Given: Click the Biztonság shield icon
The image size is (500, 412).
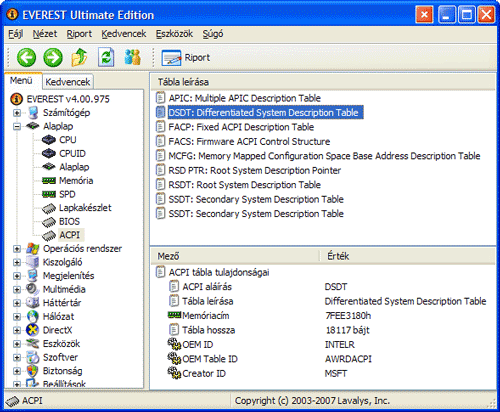Looking at the screenshot, I should pos(33,371).
